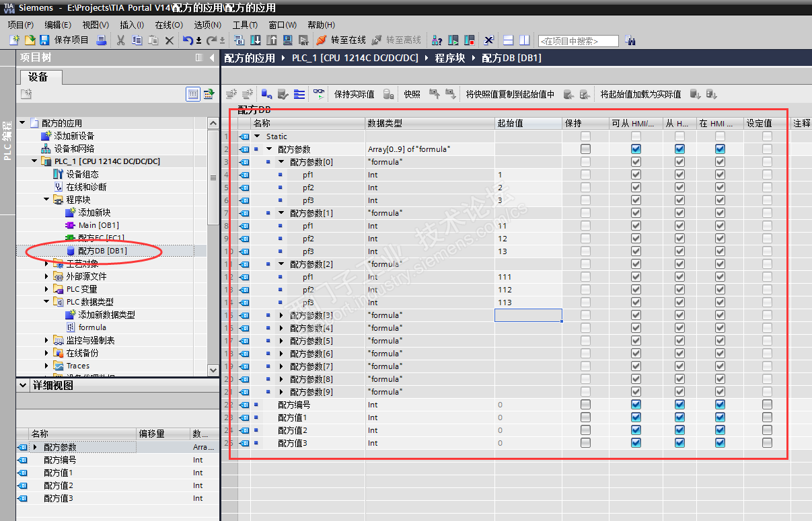This screenshot has width=812, height=521.
Task: Click the new project icon in main toolbar
Action: click(14, 40)
